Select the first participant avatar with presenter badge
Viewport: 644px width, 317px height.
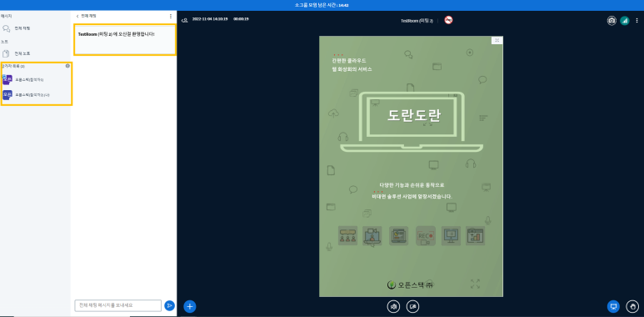[7, 79]
